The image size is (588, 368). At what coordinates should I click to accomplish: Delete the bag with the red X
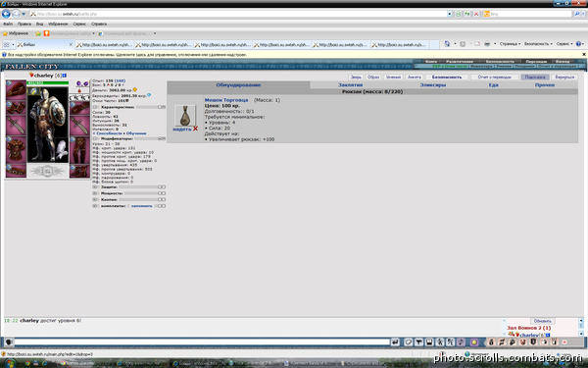(x=195, y=129)
